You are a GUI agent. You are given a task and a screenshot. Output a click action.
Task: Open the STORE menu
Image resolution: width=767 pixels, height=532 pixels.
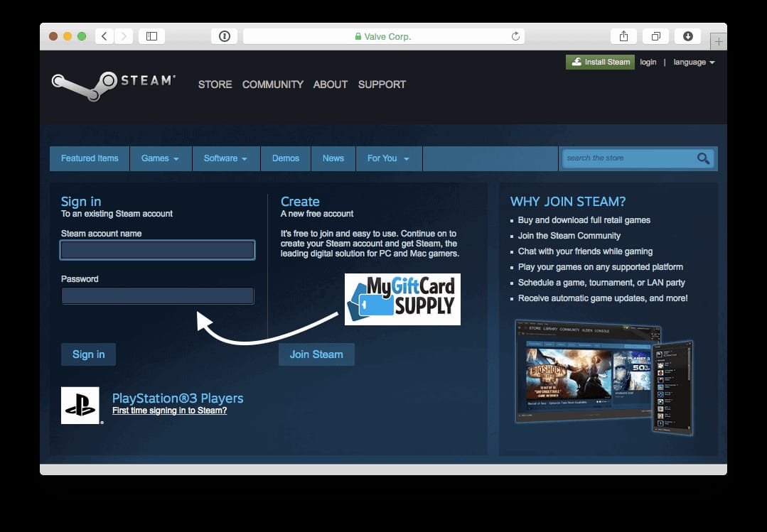(215, 85)
